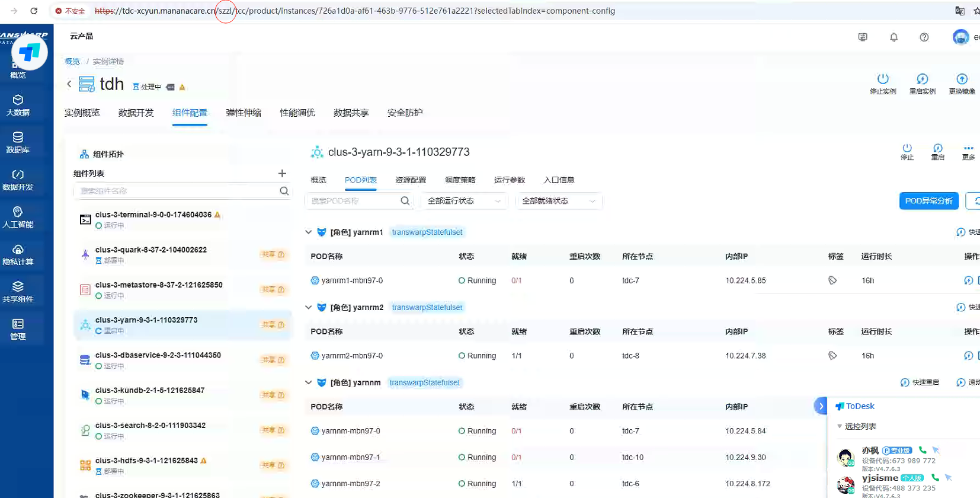Collapse the yarnrm1 role group
Screen dimensions: 980x498
coord(308,232)
